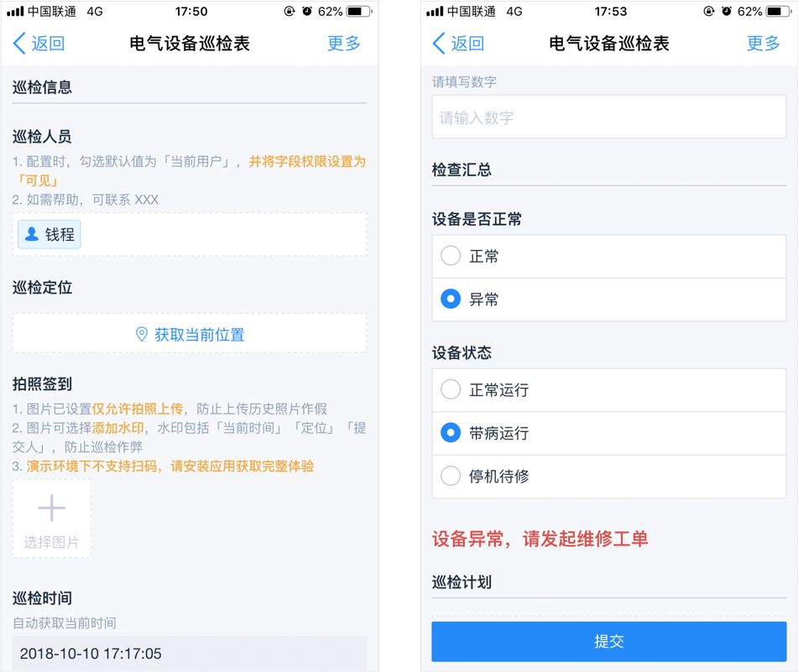Viewport: 798px width, 672px height.
Task: Tap the alarm clock icon on right status bar
Action: click(x=726, y=11)
